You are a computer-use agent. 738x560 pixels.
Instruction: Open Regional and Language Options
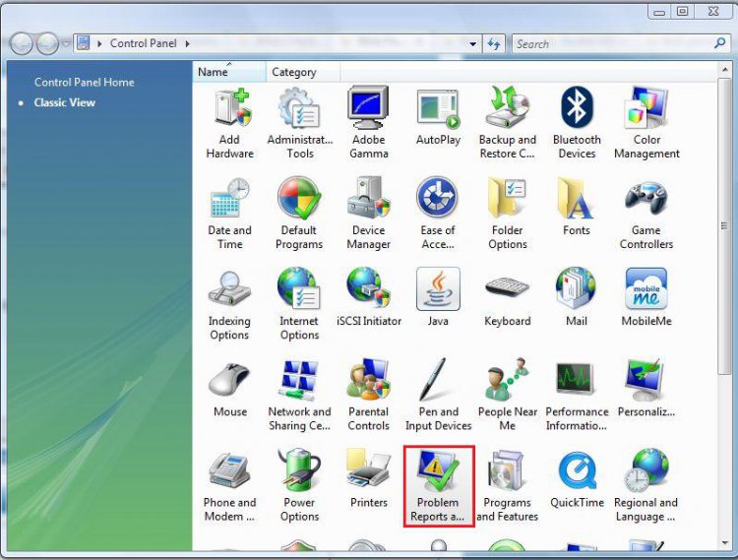646,486
